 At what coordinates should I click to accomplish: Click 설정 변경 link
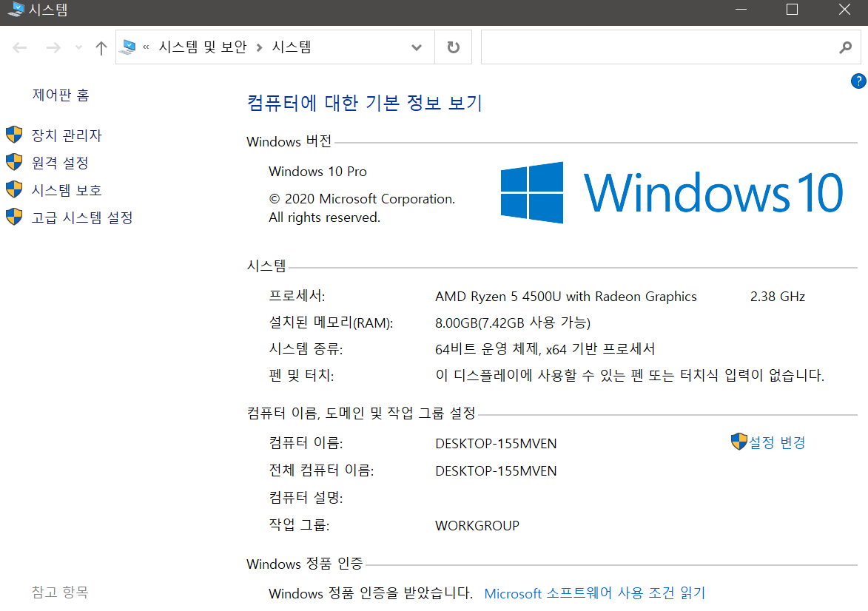click(x=777, y=443)
